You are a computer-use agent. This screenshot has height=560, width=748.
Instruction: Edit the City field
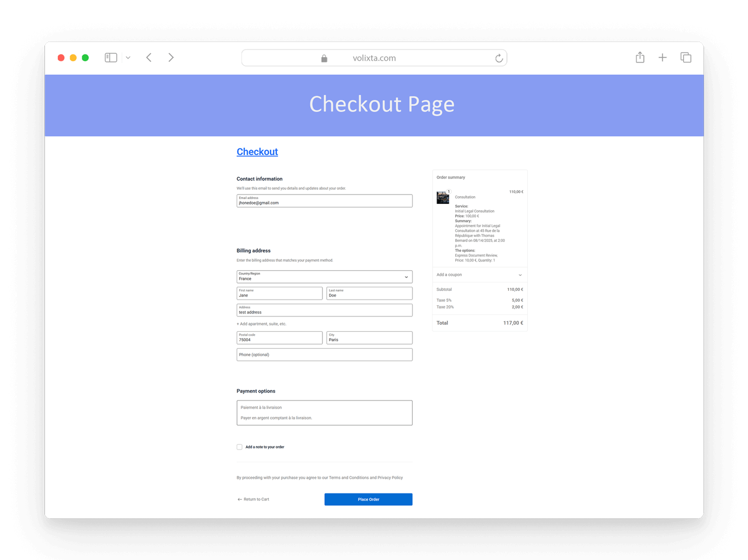pyautogui.click(x=369, y=338)
